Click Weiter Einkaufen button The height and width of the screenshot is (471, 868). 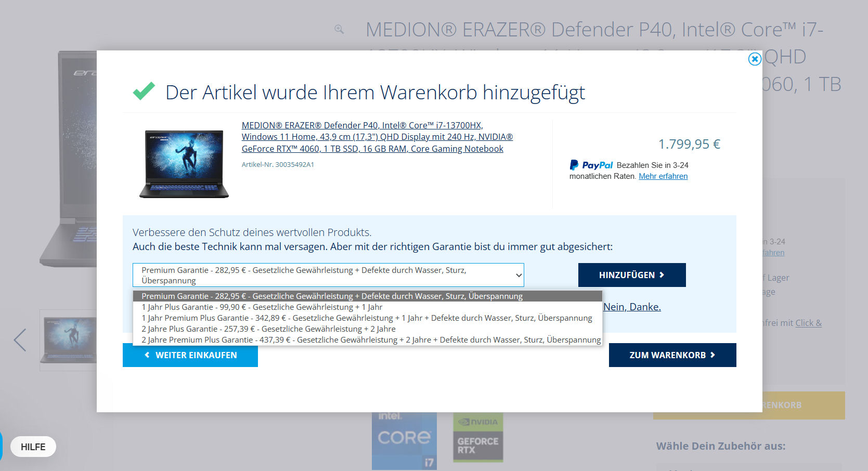(x=190, y=355)
